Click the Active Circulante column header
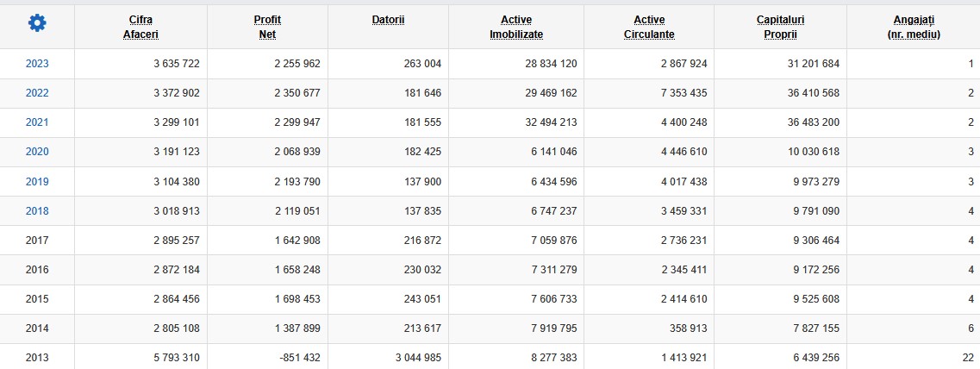This screenshot has width=980, height=369. tap(649, 27)
